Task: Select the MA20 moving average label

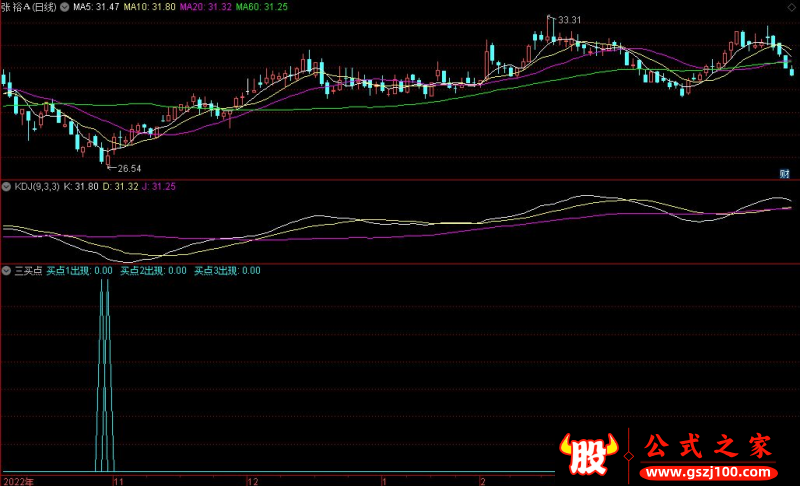Action: coord(208,7)
